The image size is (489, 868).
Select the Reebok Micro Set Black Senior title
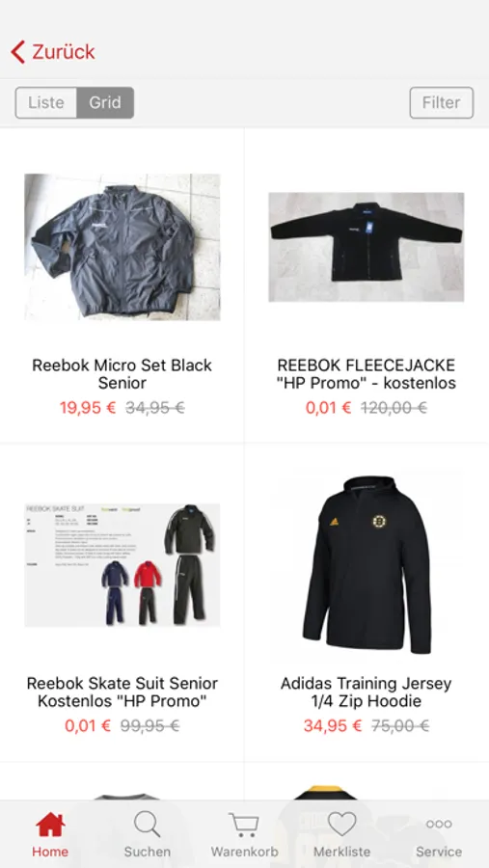(122, 374)
